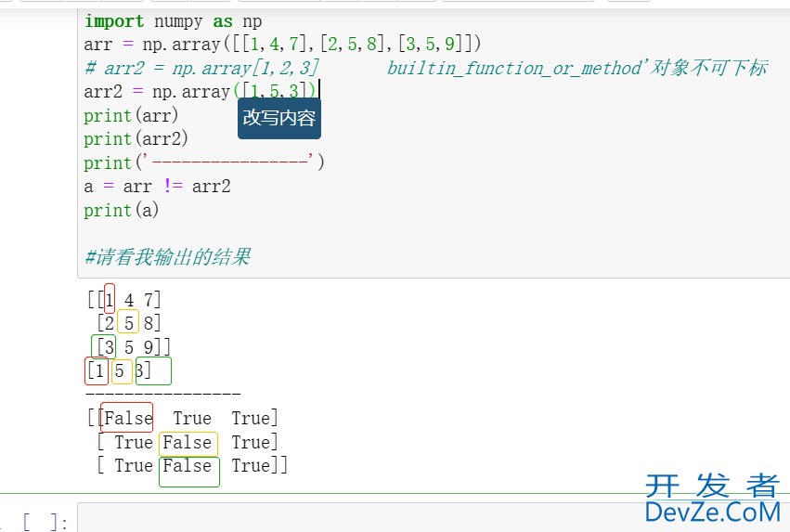Click output row "[1 5 3]"
The image size is (790, 532).
tap(119, 370)
